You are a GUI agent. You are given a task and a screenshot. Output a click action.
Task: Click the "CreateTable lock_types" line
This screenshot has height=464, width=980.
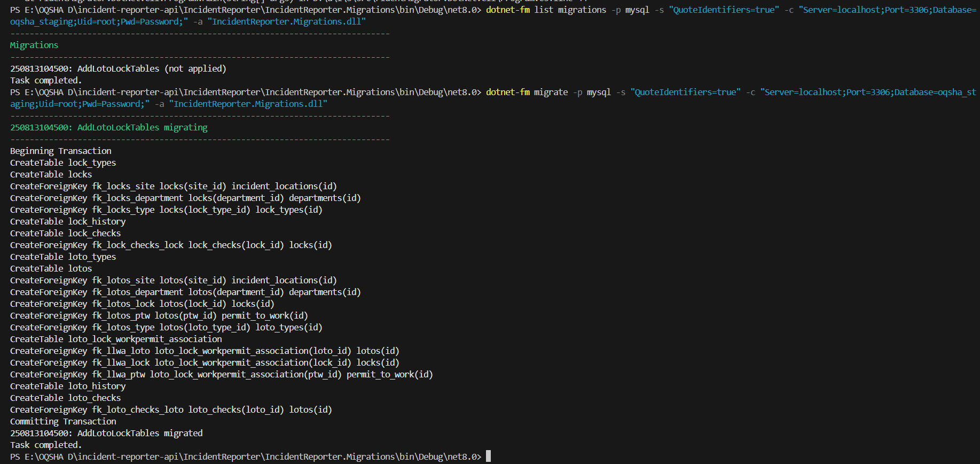(63, 163)
